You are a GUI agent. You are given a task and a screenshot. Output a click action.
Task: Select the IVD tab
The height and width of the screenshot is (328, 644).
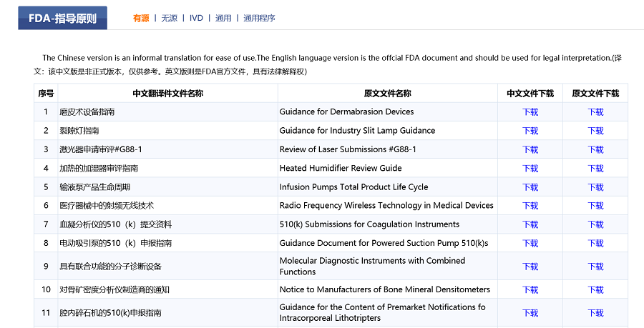tap(196, 18)
